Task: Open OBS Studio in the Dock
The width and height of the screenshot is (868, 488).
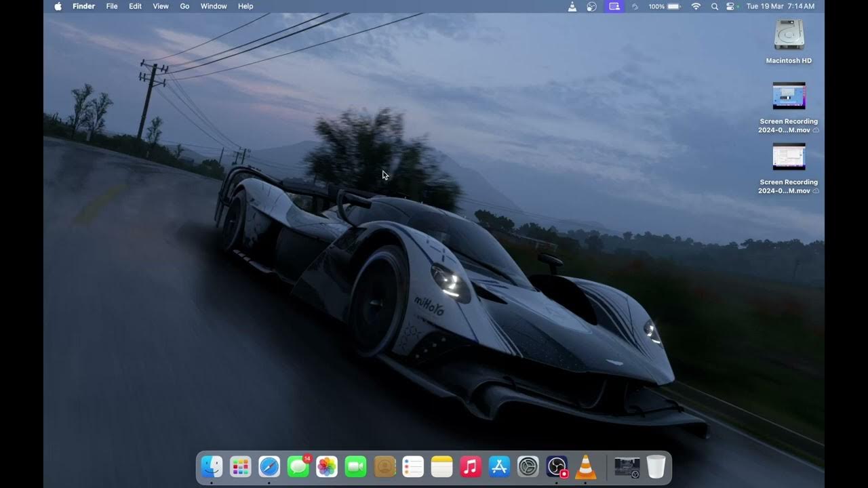Action: pyautogui.click(x=557, y=466)
